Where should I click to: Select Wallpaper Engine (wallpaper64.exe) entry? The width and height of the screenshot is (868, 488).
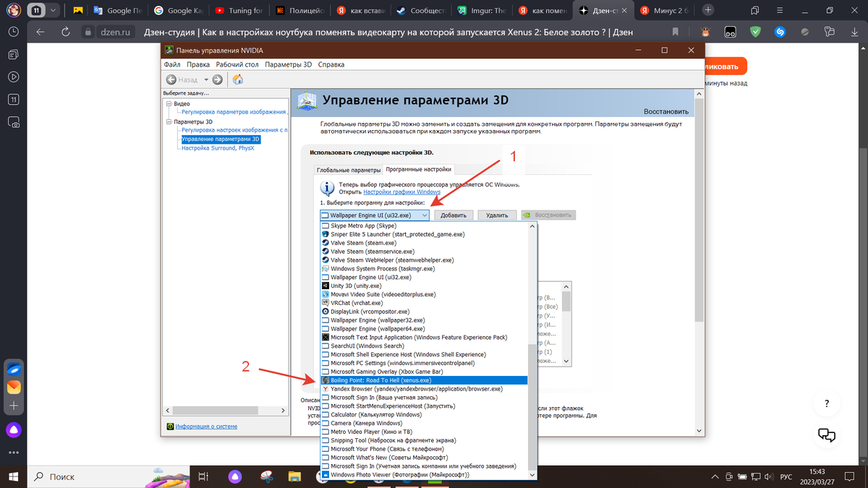point(424,329)
